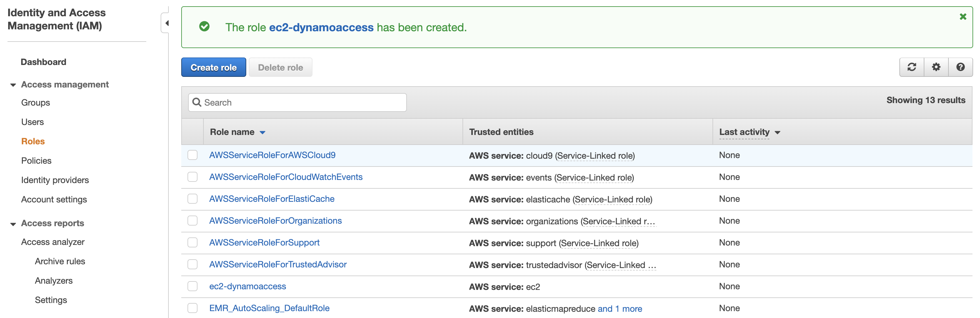
Task: Sort by Last activity arrow
Action: tap(777, 132)
